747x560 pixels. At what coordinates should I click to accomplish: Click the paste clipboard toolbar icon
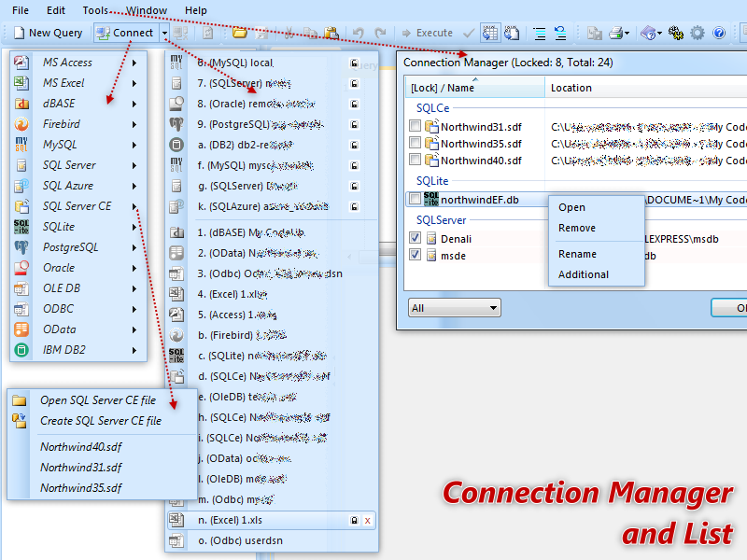tap(331, 33)
